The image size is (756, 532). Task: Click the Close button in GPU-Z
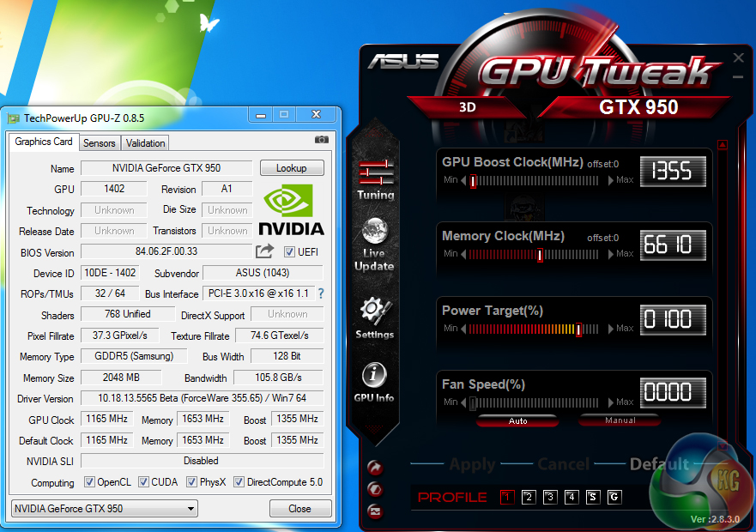[299, 508]
